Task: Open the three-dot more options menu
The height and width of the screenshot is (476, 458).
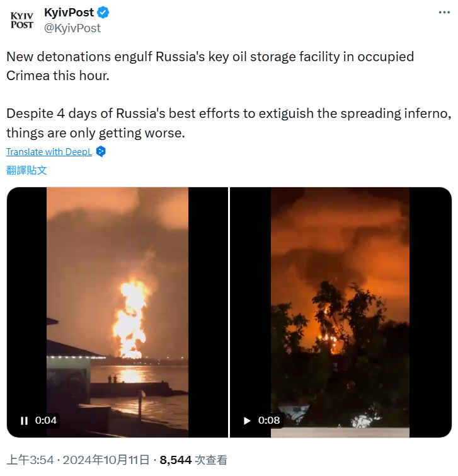Action: pos(444,13)
